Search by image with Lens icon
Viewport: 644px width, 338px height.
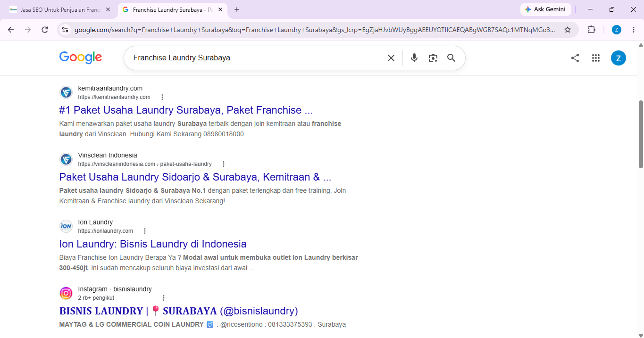433,58
